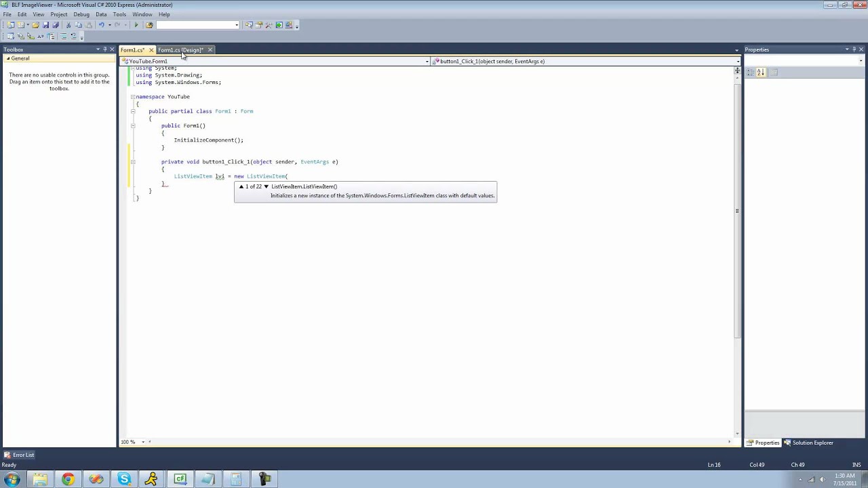Open the Project menu

(x=59, y=14)
